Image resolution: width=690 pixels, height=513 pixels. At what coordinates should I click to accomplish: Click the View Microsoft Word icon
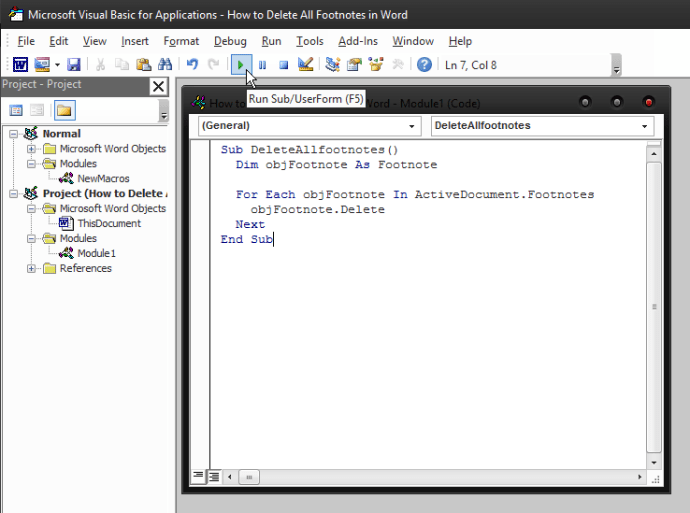pyautogui.click(x=20, y=65)
